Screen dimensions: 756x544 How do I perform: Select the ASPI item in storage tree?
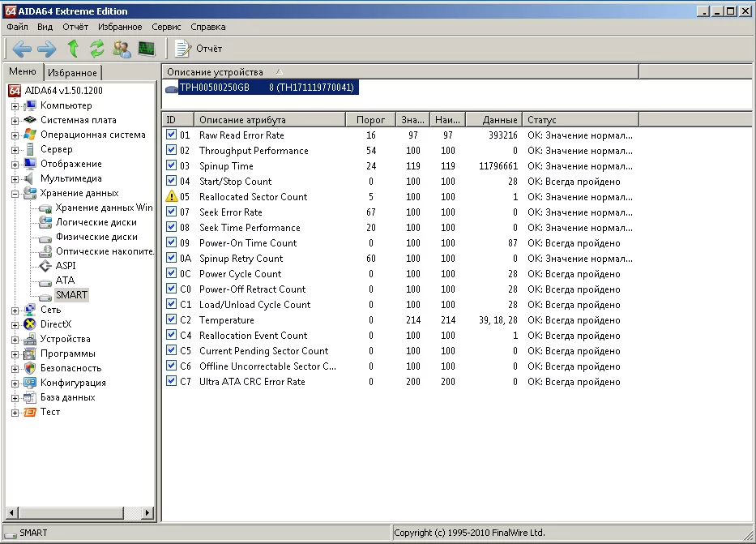pos(66,266)
